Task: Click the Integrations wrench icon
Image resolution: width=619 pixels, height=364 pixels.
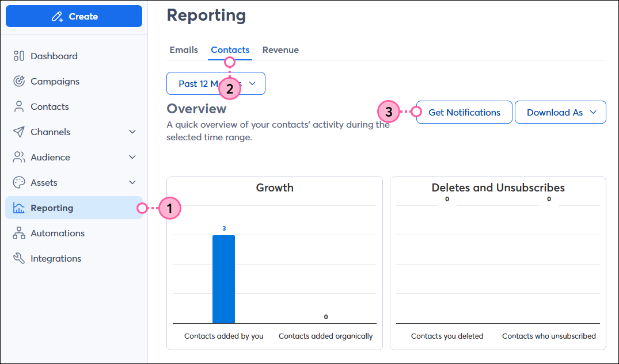Action: 19,258
